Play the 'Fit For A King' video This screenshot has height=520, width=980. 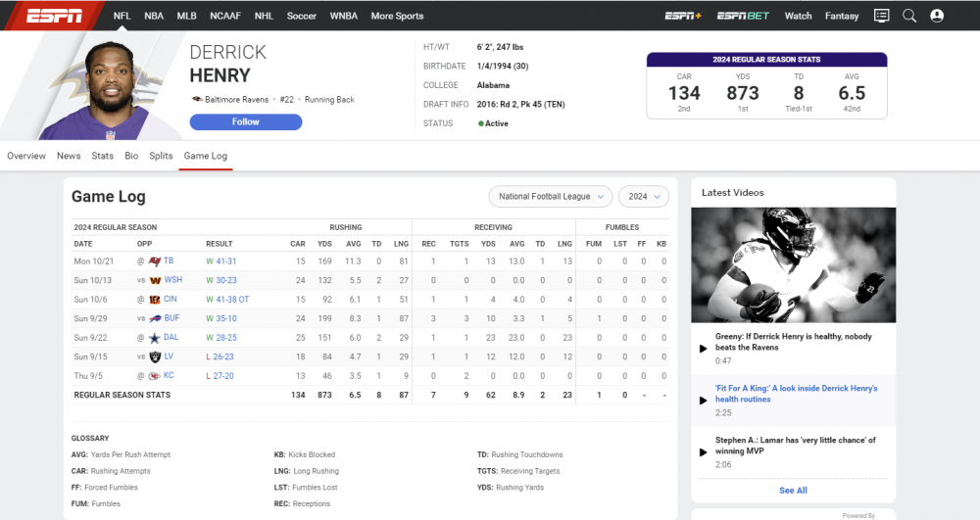tap(703, 401)
